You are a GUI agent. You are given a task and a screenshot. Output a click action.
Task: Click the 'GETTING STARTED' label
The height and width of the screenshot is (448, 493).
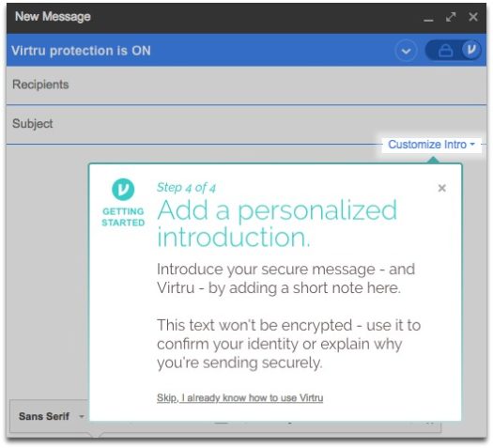click(123, 217)
